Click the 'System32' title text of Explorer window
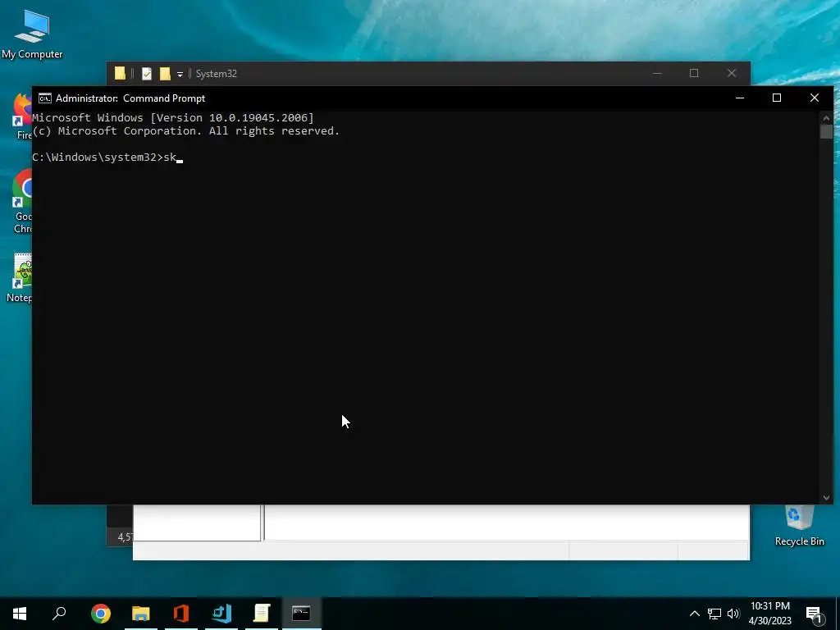Screen dimensions: 840x630 tap(217, 74)
